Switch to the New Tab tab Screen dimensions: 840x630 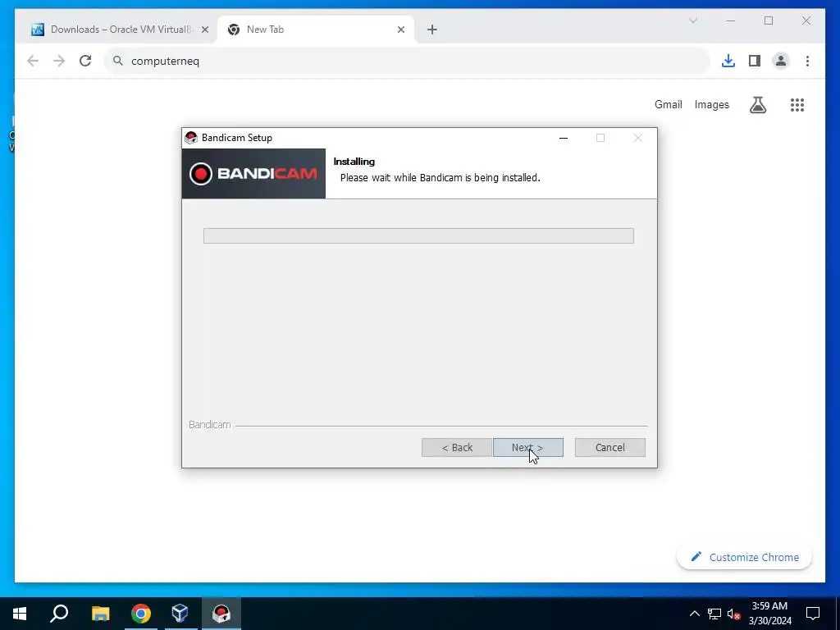click(x=316, y=30)
